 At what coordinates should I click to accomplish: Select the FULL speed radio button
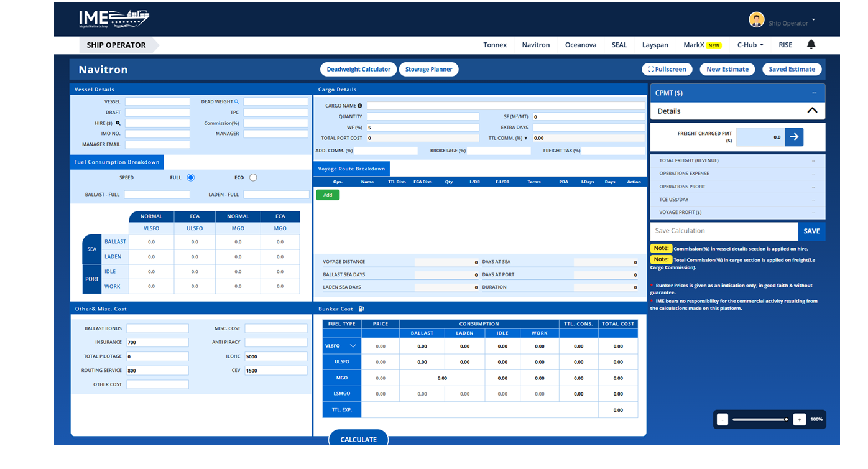(191, 177)
